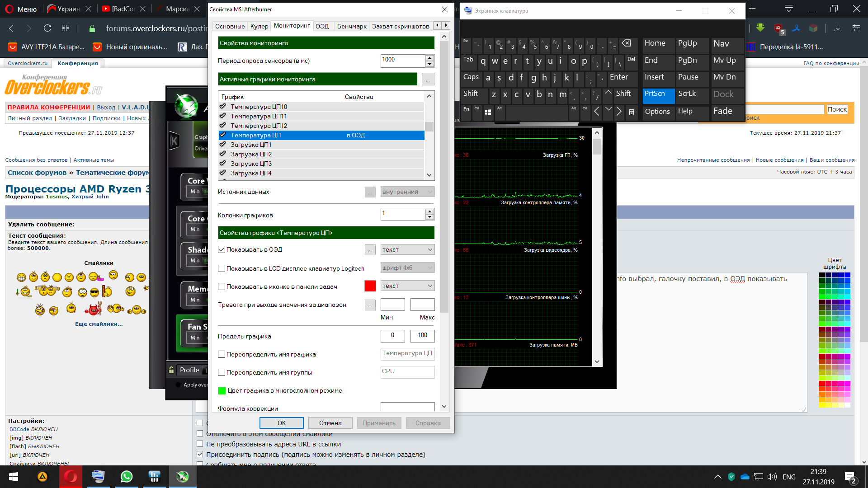
Task: Open the текст dropdown next to Показывать в ОЭД
Action: [x=407, y=250]
